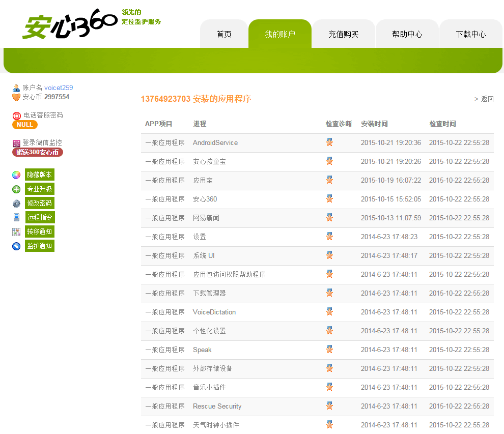Click the 电话客服密码 label
504x434 pixels.
click(x=43, y=115)
